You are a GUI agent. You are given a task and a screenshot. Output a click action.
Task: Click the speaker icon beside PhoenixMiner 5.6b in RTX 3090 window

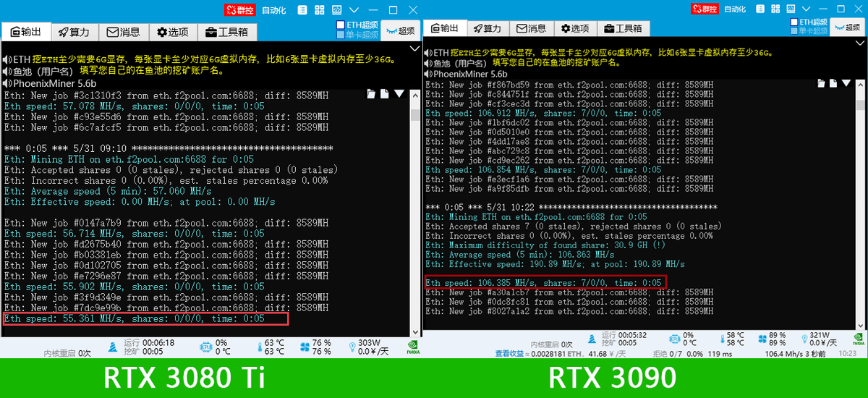(x=427, y=74)
